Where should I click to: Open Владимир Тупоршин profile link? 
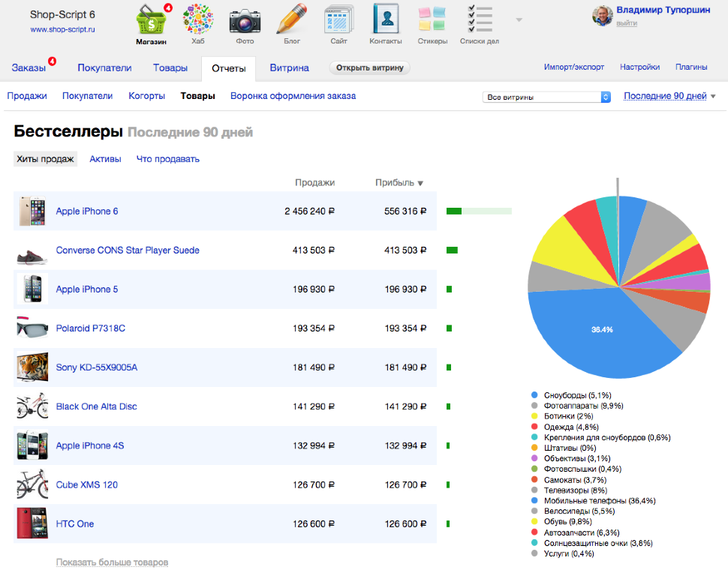pos(663,10)
